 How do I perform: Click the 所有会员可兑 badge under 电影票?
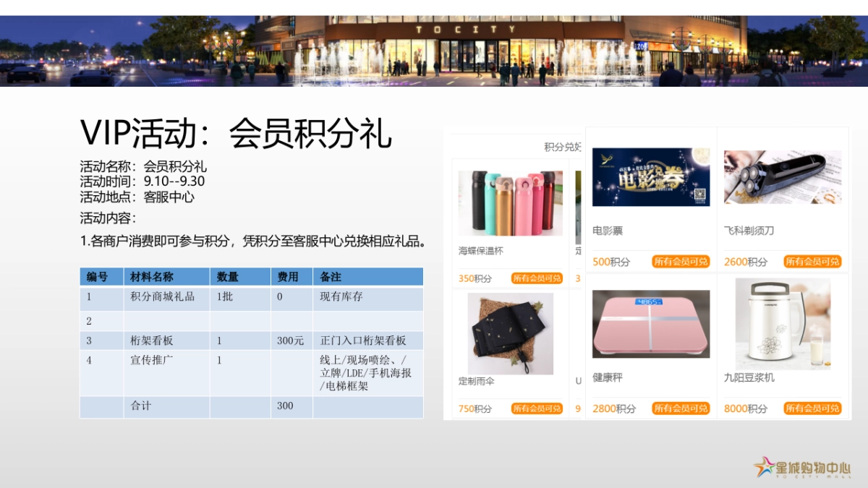point(681,262)
